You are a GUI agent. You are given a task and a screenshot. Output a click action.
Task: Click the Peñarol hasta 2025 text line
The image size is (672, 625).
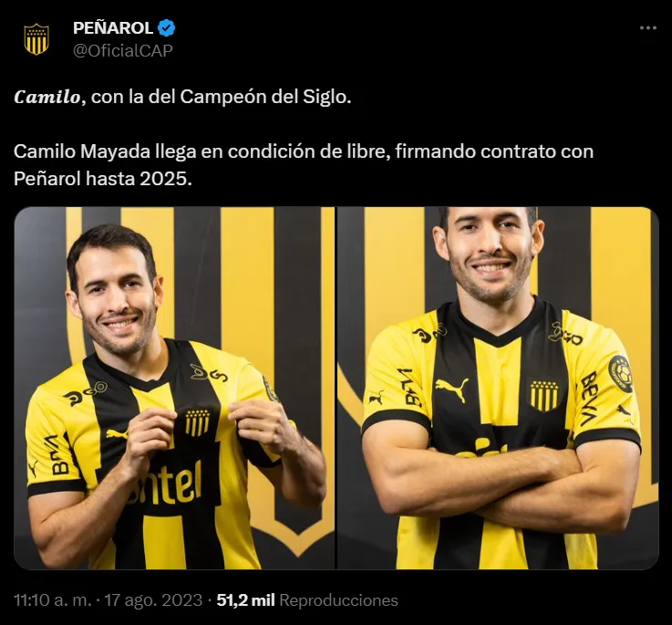point(103,179)
